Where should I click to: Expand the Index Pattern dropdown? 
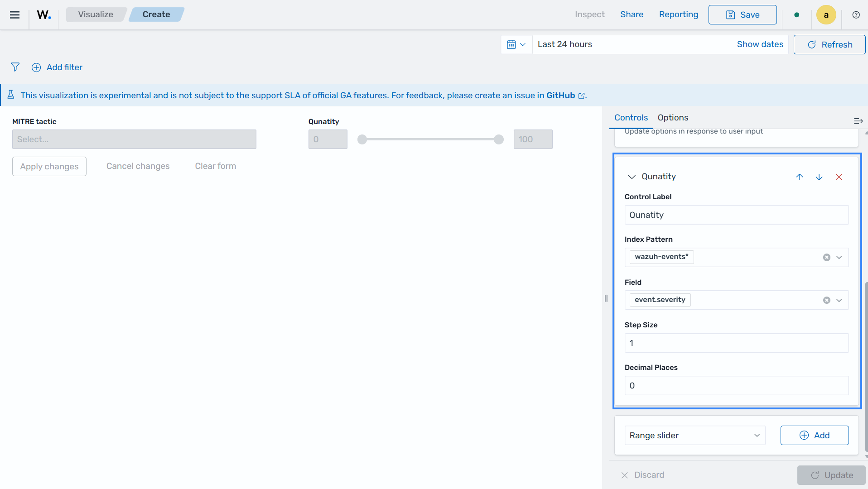pyautogui.click(x=839, y=257)
